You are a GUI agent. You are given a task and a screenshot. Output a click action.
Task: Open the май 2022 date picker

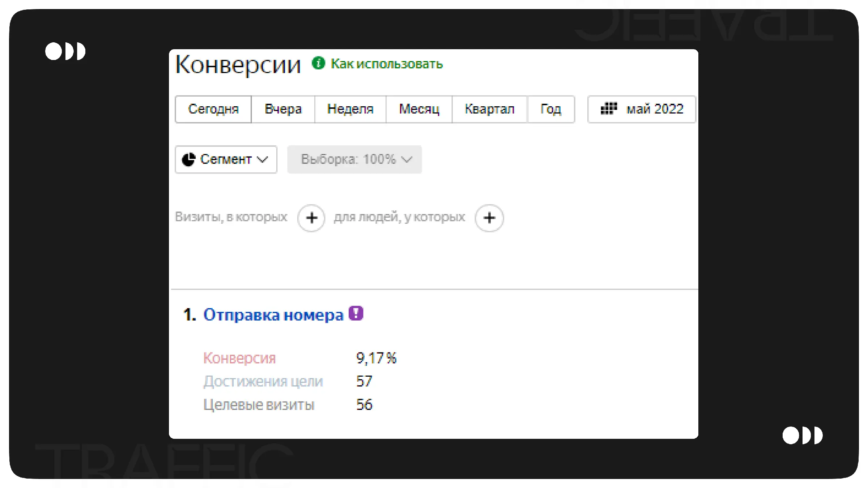tap(654, 109)
